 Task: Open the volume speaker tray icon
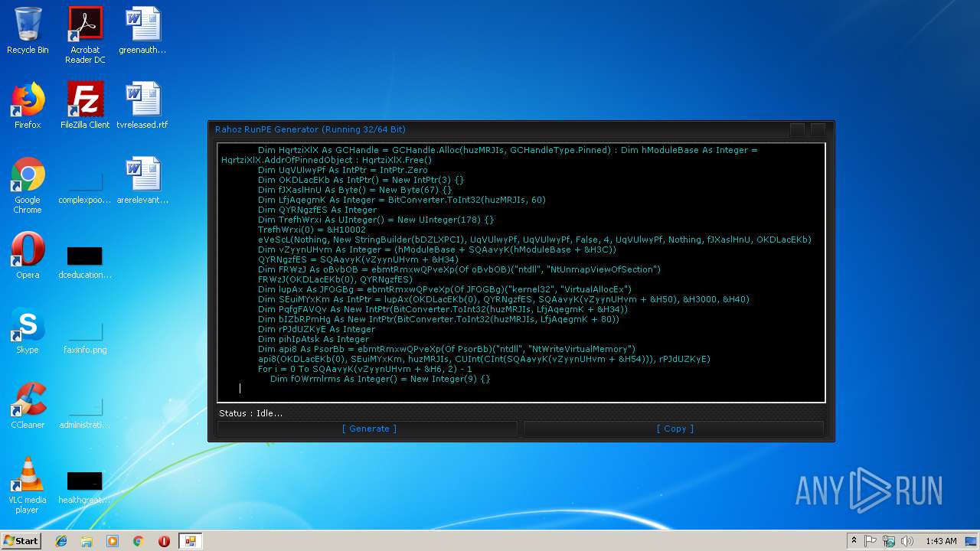[907, 541]
